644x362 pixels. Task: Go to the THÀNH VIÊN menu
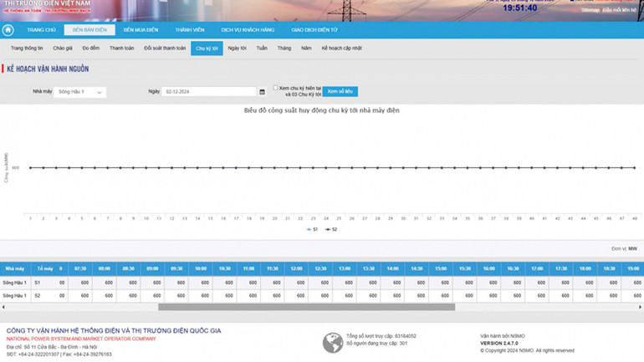pos(190,30)
